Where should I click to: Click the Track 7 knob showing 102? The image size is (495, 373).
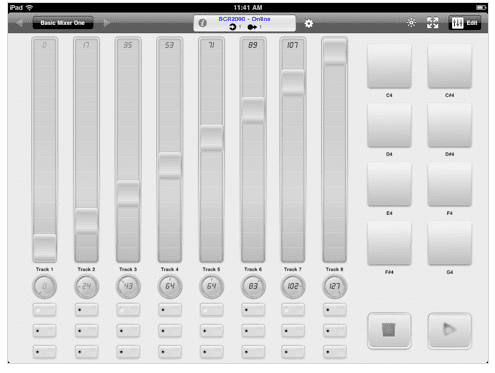pyautogui.click(x=293, y=286)
